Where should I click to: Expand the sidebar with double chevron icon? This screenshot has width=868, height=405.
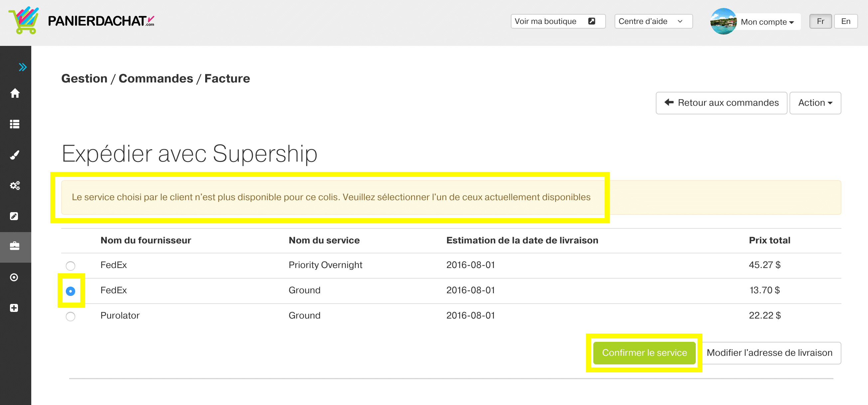coord(22,67)
